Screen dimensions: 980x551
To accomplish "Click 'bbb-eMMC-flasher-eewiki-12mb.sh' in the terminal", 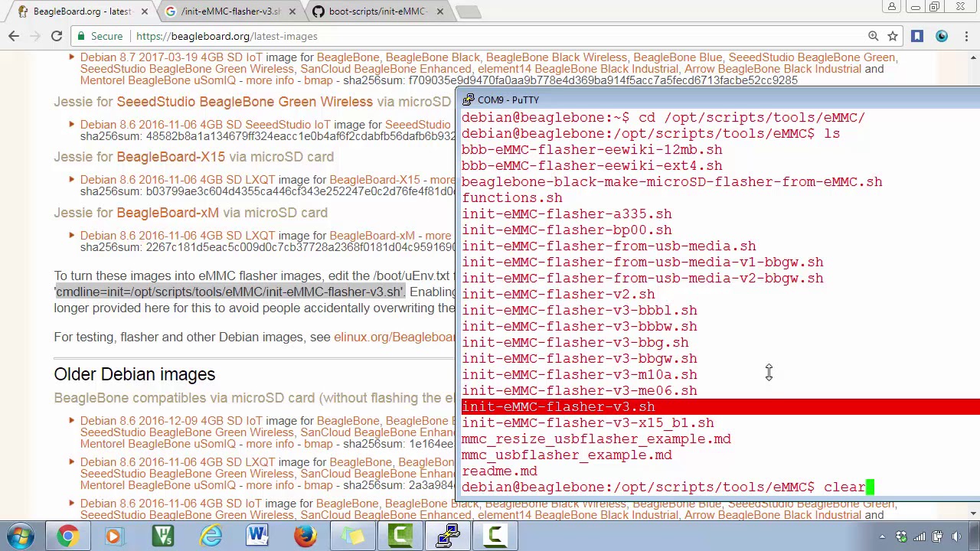I will point(592,150).
